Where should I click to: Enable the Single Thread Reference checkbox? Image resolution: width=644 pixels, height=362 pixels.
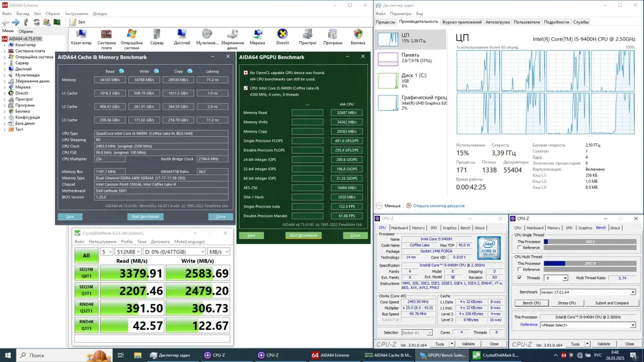point(519,248)
